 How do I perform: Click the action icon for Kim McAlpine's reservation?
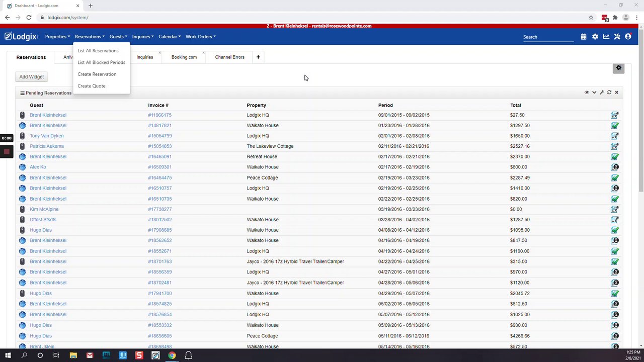pos(614,209)
